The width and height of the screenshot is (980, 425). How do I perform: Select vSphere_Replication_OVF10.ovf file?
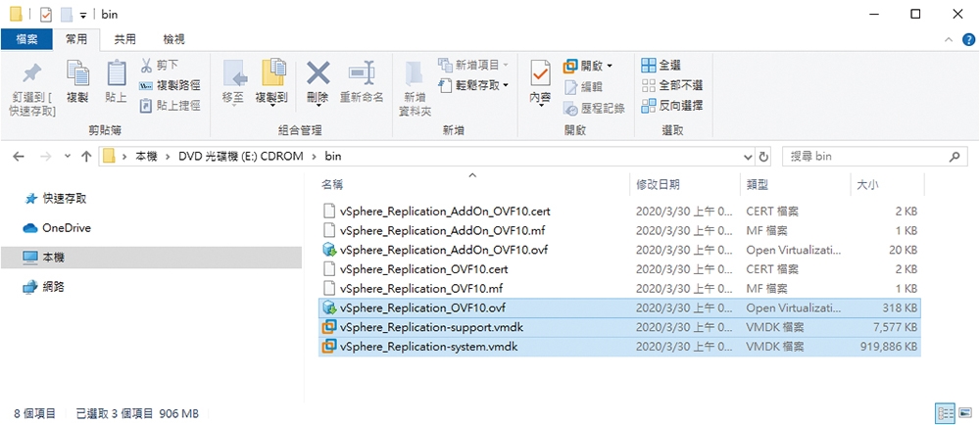point(619,307)
